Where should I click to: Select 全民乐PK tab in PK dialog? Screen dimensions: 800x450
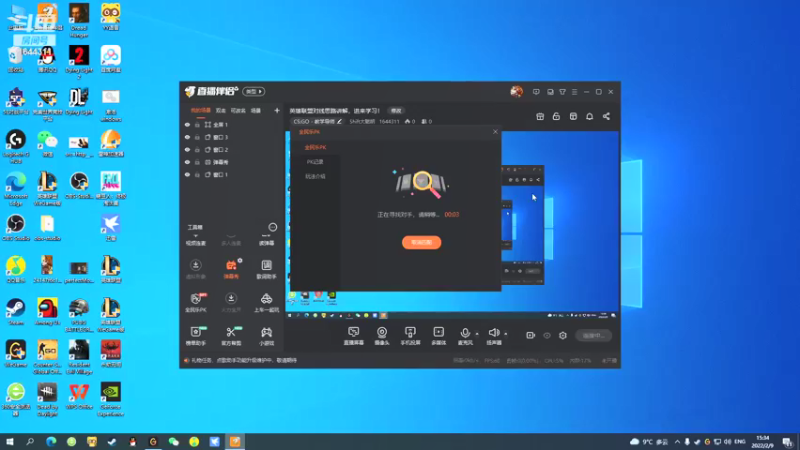pyautogui.click(x=315, y=147)
